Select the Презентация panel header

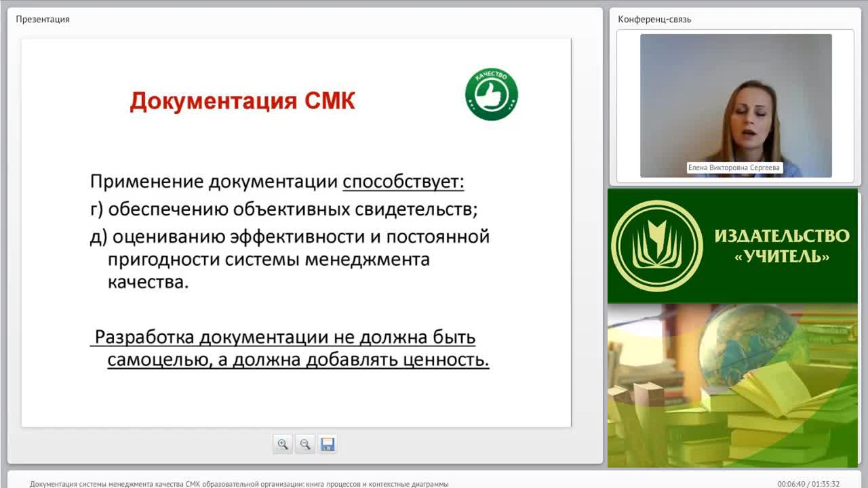click(x=43, y=19)
